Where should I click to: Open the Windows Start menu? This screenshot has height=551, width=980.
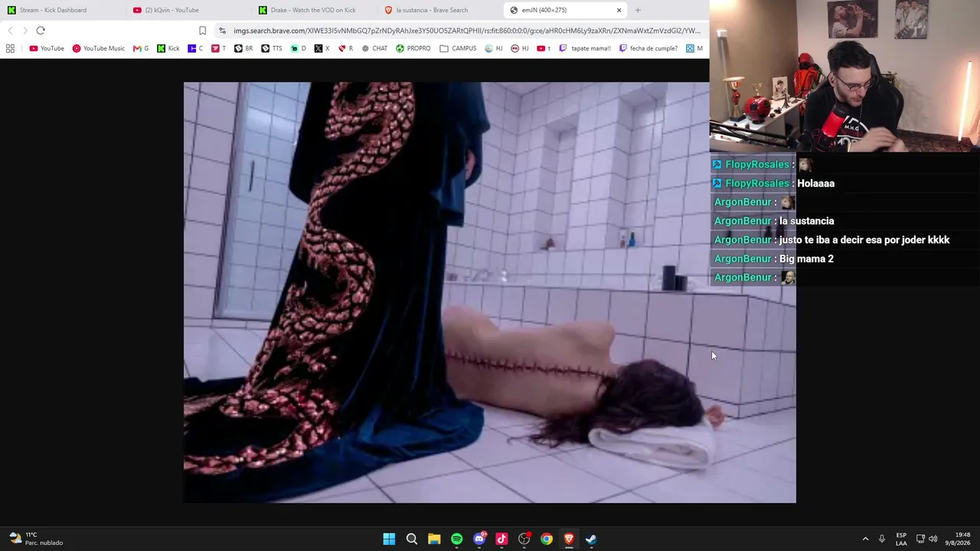(389, 539)
